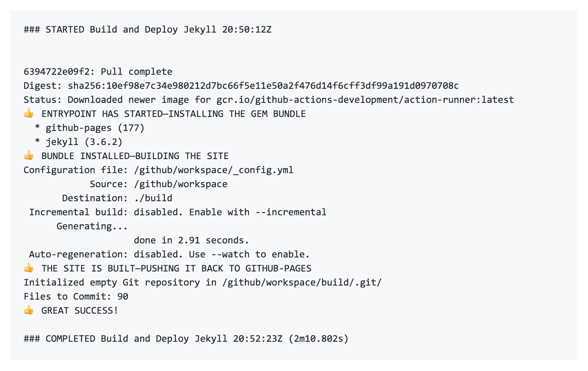Click the sha256 digest hash text
Viewport: 588px width, 371px height.
tap(263, 85)
